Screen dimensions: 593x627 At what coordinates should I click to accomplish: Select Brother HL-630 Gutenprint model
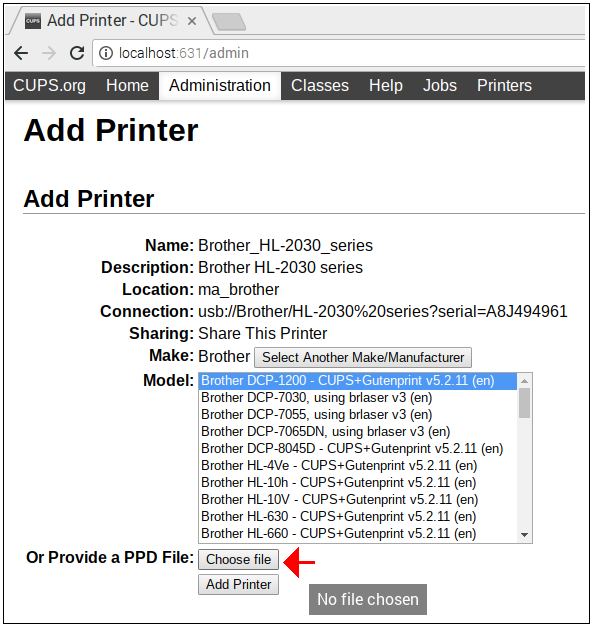click(x=358, y=517)
